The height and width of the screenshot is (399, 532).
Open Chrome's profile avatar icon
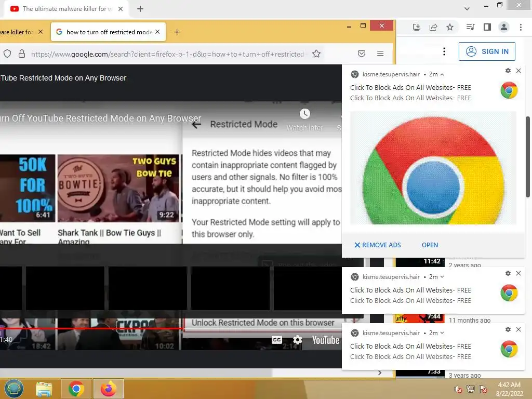pyautogui.click(x=504, y=27)
